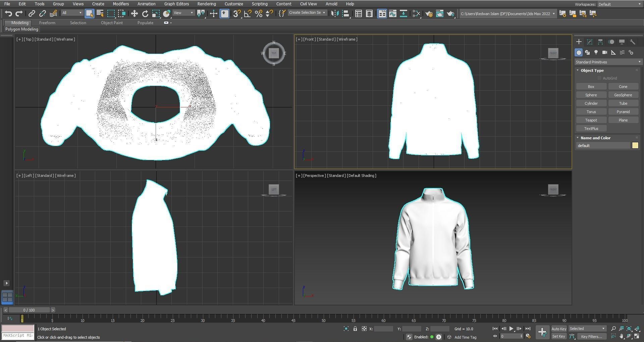Viewport: 644px width, 342px height.
Task: Open the Standard Primitives dropdown
Action: click(608, 62)
